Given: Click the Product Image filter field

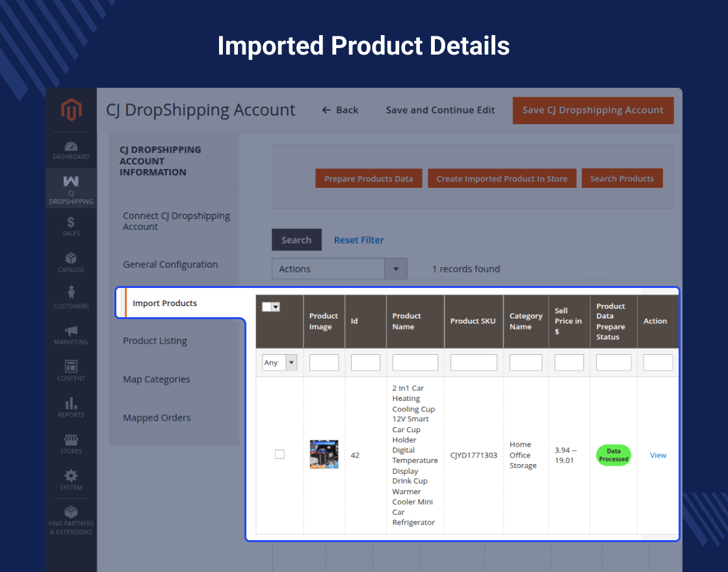Looking at the screenshot, I should [324, 363].
